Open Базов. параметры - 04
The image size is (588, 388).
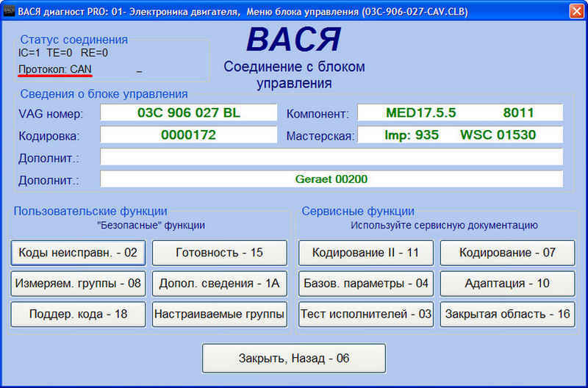point(365,284)
